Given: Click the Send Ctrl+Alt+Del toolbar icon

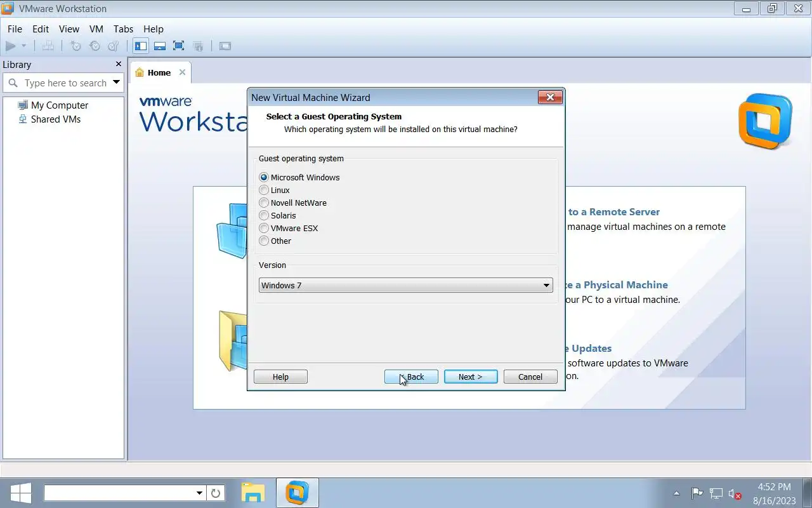Looking at the screenshot, I should (x=48, y=46).
